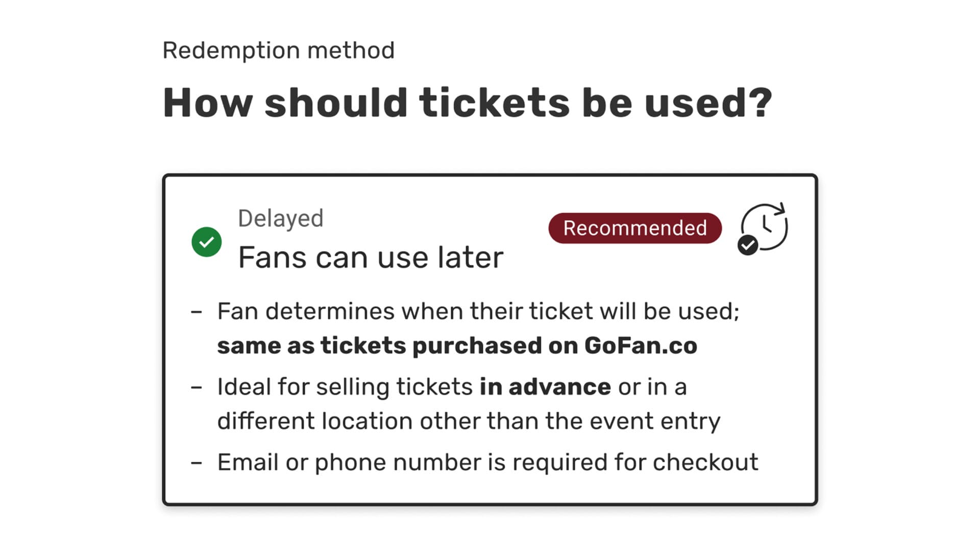Viewport: 980px width, 551px height.
Task: Click "different location other than the event entry"
Action: point(469,421)
